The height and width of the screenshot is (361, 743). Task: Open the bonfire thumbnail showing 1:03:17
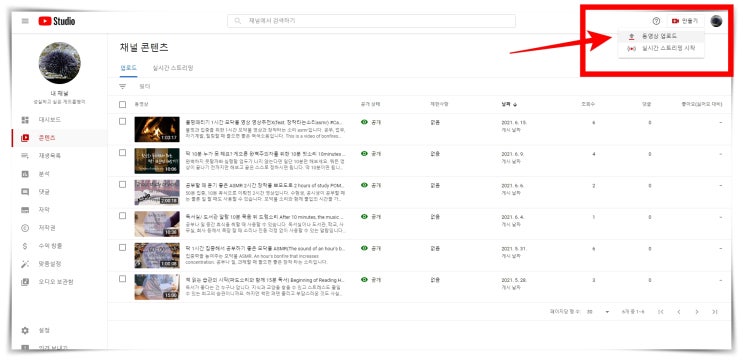pyautogui.click(x=157, y=129)
